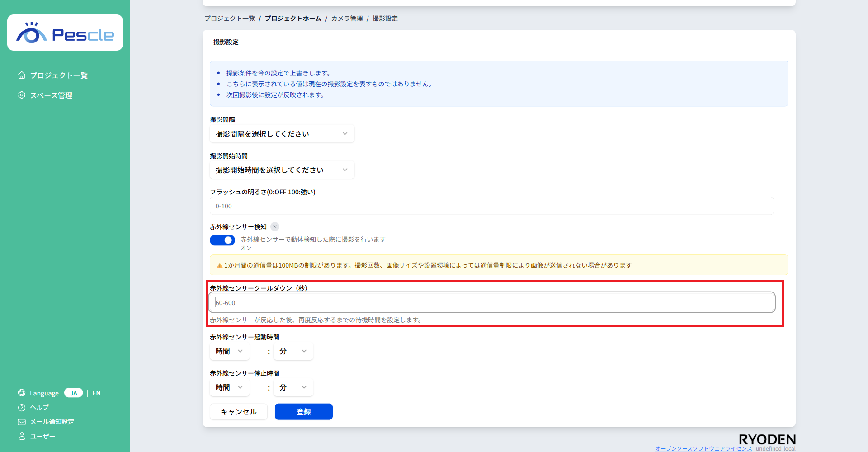Expand the 赤外線センサー停止時間 minute dropdown
868x452 pixels.
[x=293, y=387]
